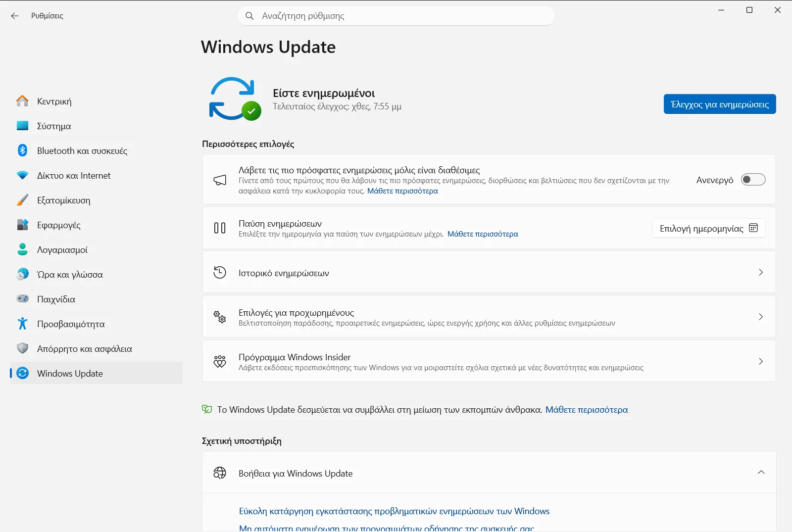
Task: Click Έλεγχος για ενημερώσεις button
Action: tap(720, 104)
